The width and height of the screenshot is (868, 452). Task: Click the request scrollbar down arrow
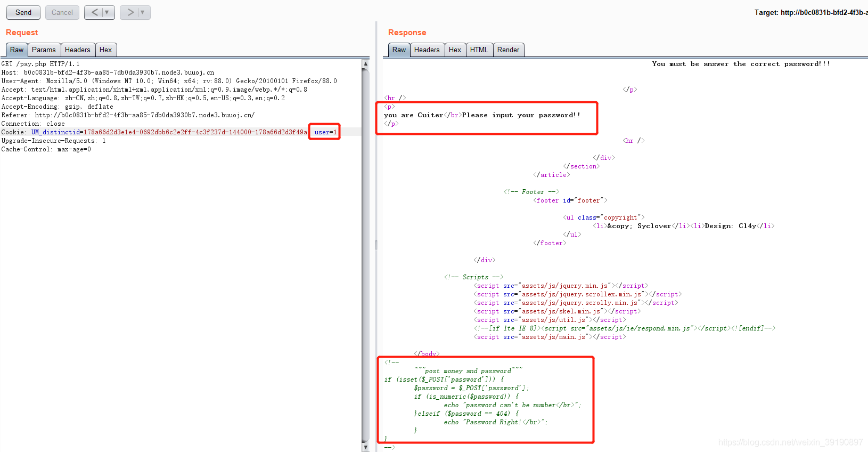click(365, 448)
